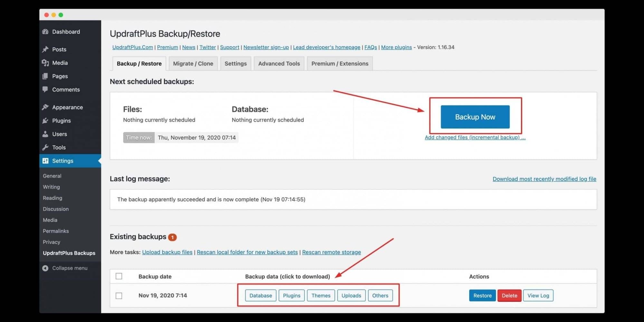The image size is (644, 322).
Task: Click the Dashboard gauge icon in sidebar
Action: tap(45, 32)
